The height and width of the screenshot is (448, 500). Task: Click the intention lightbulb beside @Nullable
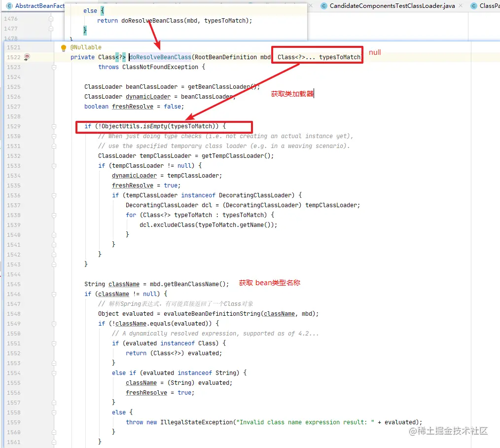[x=64, y=48]
